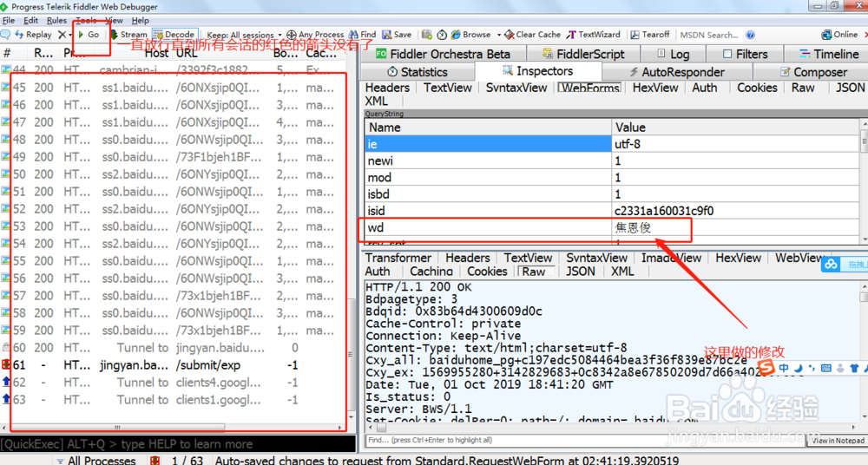Select the request Cookies tab
Screen dimensions: 868x465
pyautogui.click(x=757, y=88)
